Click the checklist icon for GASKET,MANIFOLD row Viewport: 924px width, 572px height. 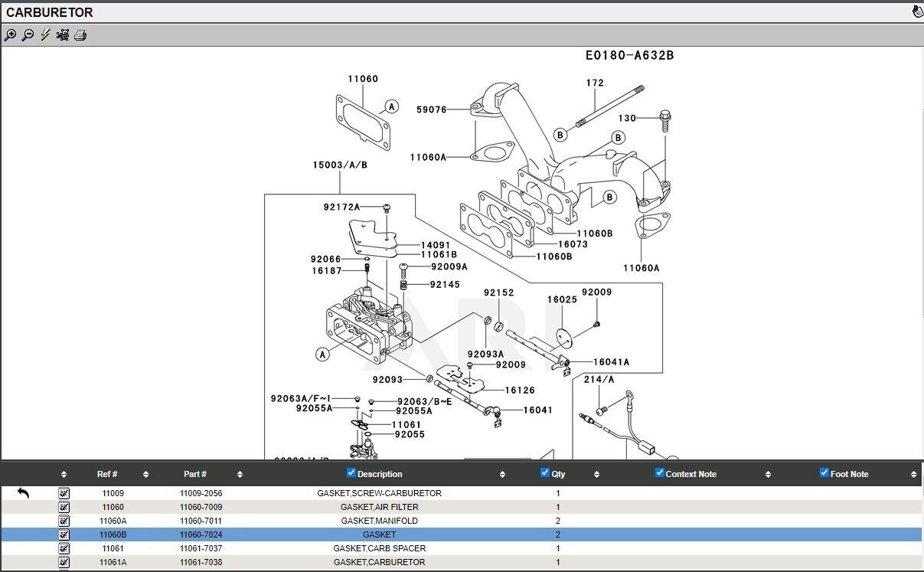coord(64,521)
